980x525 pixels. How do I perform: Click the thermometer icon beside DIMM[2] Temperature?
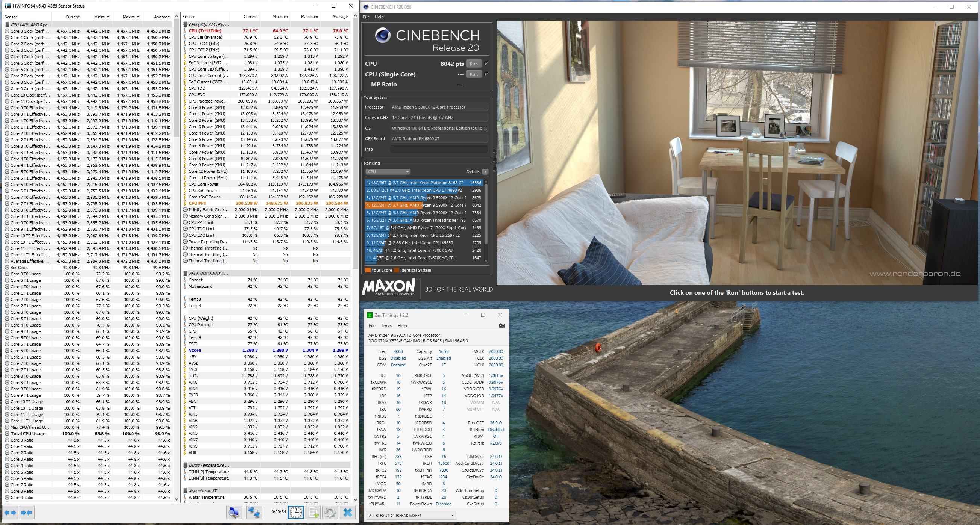[185, 472]
